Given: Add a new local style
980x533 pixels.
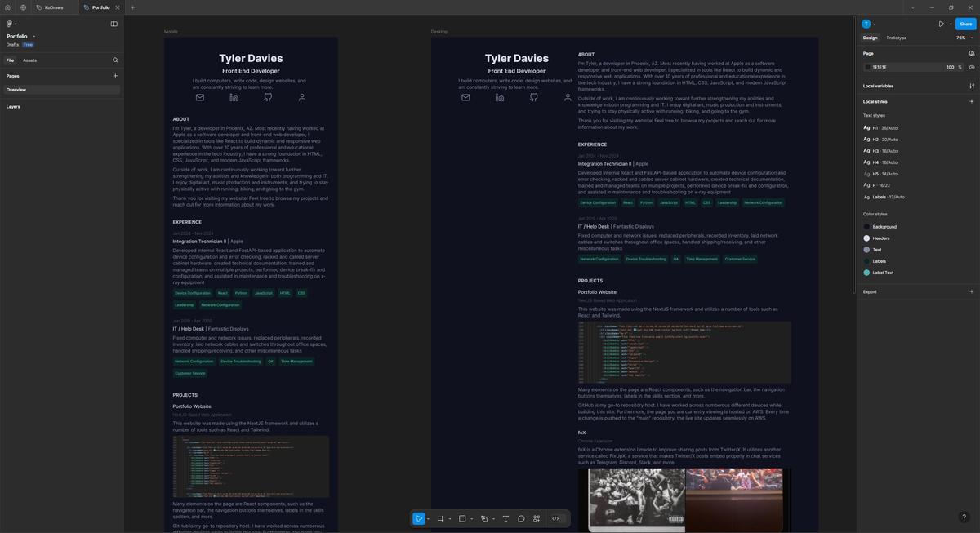Looking at the screenshot, I should (x=972, y=102).
